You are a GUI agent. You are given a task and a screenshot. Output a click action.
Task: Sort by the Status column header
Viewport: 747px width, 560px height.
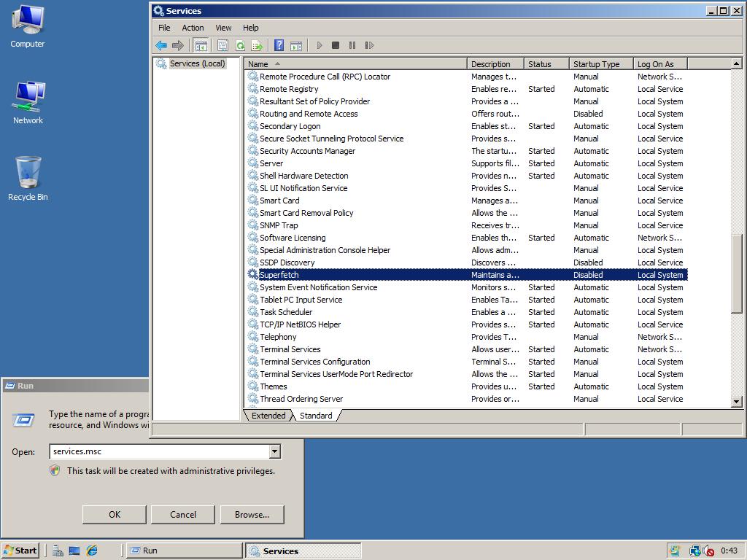pyautogui.click(x=546, y=64)
